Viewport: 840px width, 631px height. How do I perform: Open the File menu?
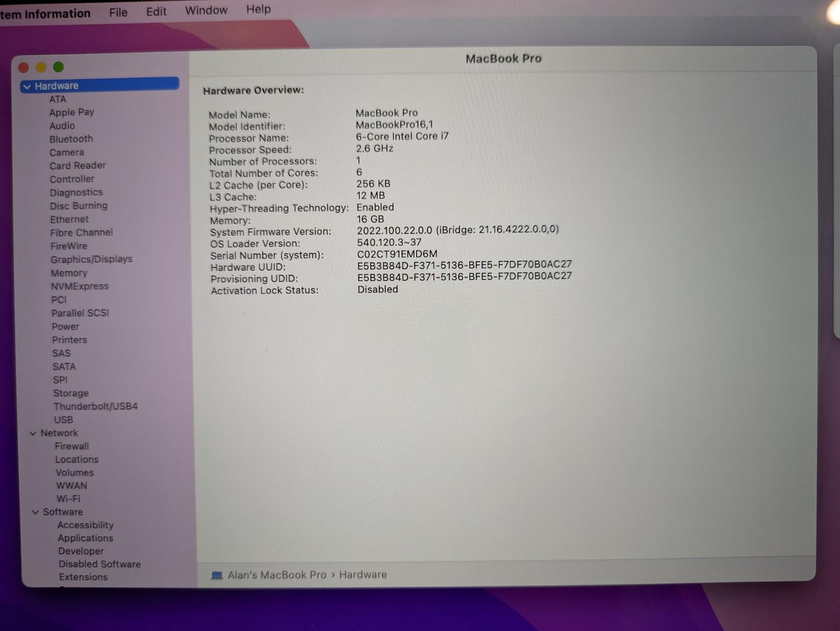pos(118,12)
